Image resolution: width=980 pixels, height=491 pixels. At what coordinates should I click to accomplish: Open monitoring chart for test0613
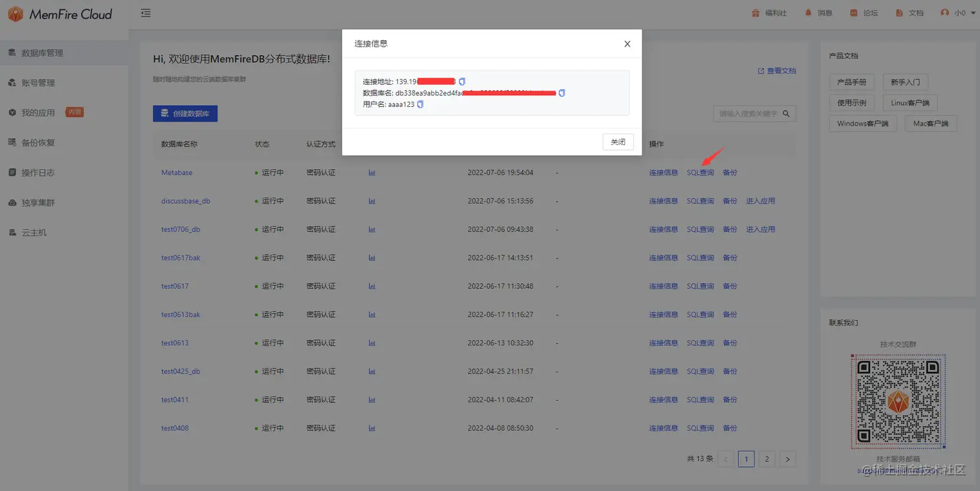pyautogui.click(x=372, y=343)
